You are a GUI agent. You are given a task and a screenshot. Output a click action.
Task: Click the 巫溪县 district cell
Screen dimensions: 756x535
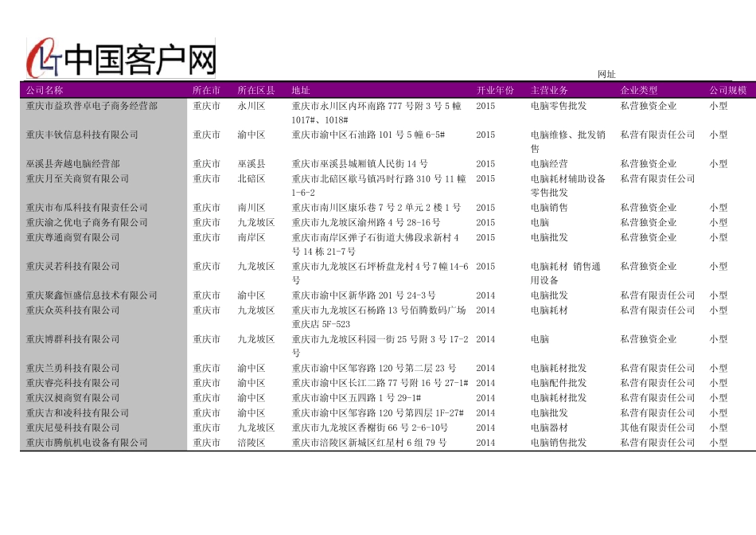(x=251, y=164)
